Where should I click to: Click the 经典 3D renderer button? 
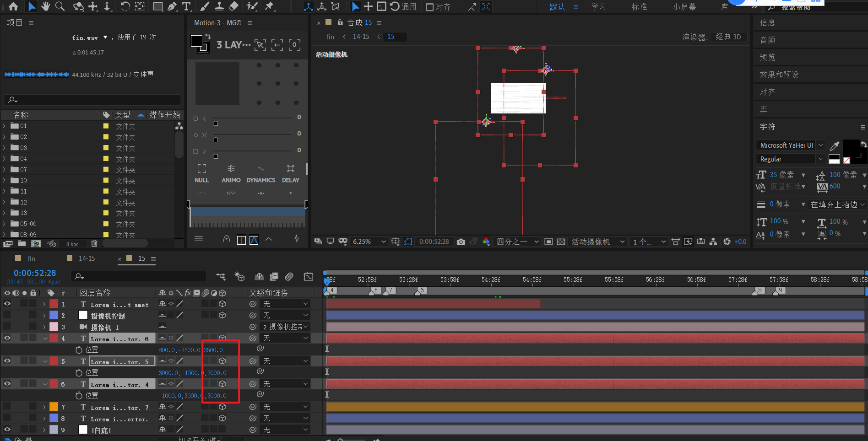(x=728, y=37)
